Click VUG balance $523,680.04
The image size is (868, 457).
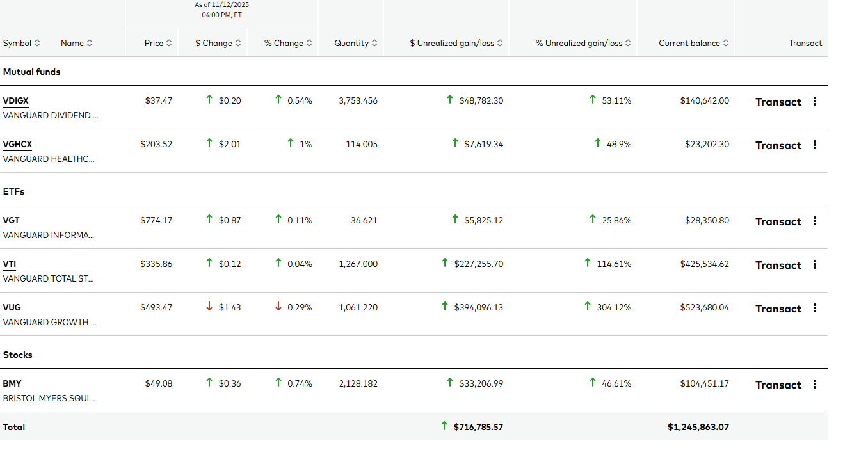[705, 307]
